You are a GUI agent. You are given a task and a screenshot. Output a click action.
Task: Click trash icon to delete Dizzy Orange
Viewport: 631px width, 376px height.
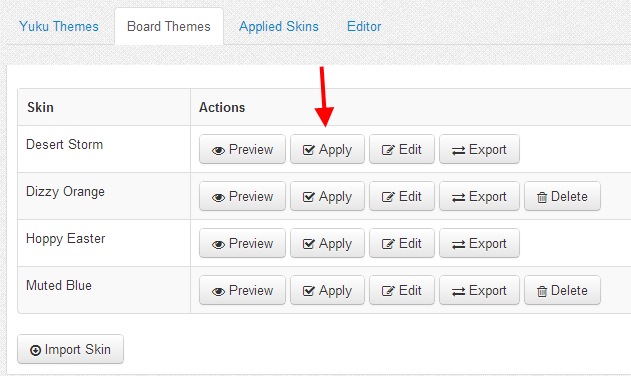click(x=542, y=197)
